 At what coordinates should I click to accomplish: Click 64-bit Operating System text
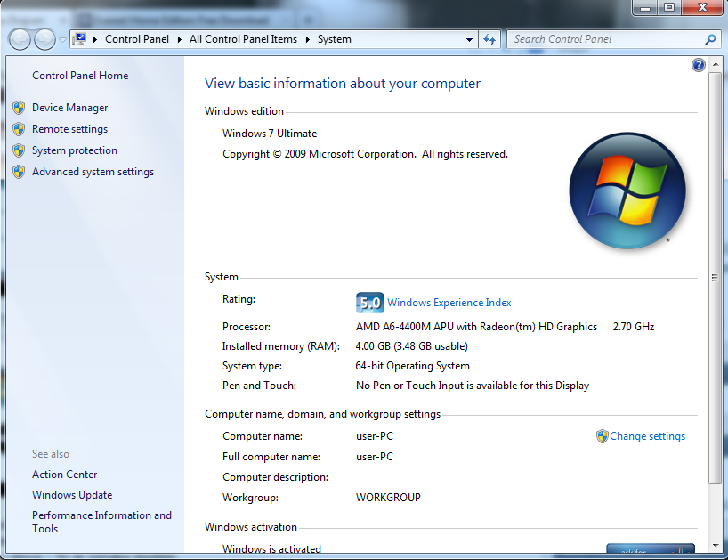click(x=412, y=366)
